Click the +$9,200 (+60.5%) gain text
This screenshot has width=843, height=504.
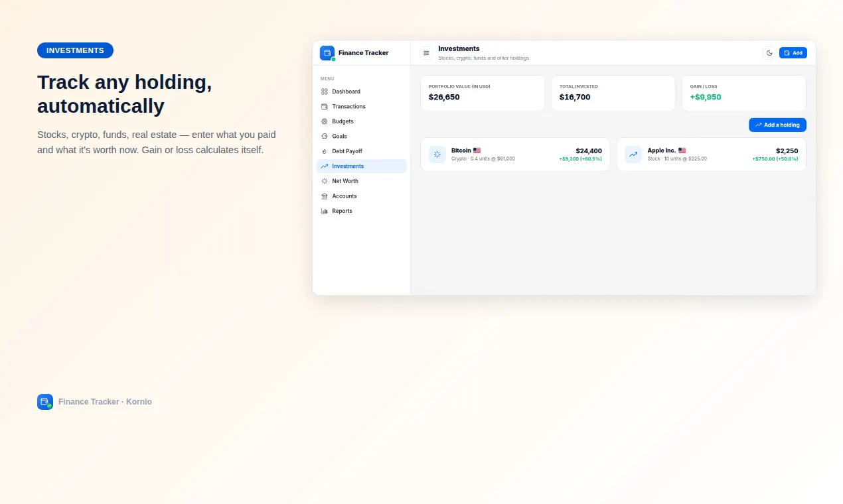(x=581, y=159)
